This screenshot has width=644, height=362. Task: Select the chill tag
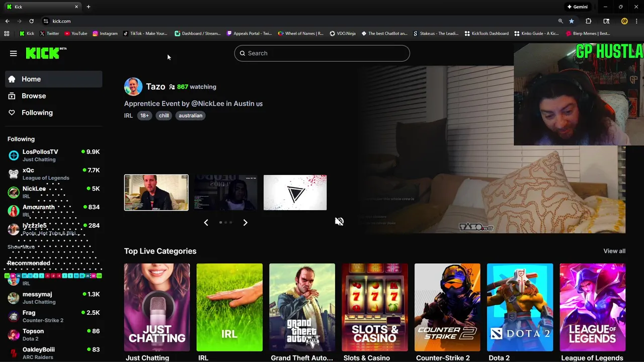click(164, 116)
